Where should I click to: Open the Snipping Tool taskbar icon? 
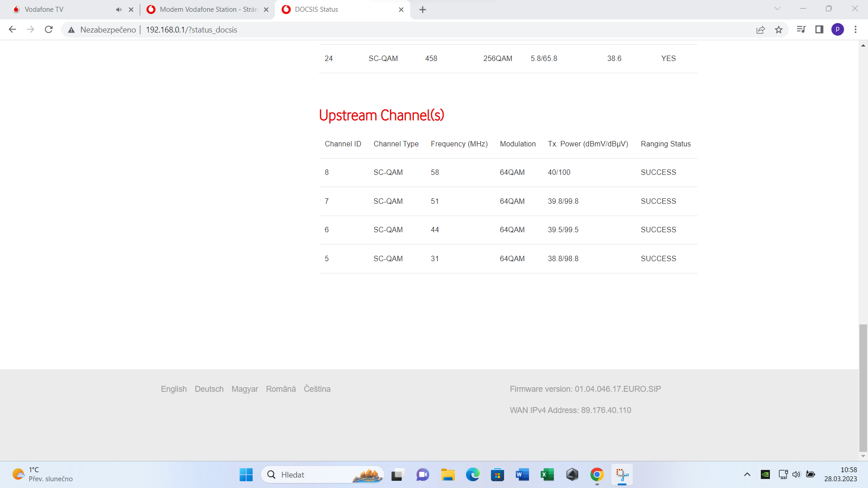tap(622, 475)
